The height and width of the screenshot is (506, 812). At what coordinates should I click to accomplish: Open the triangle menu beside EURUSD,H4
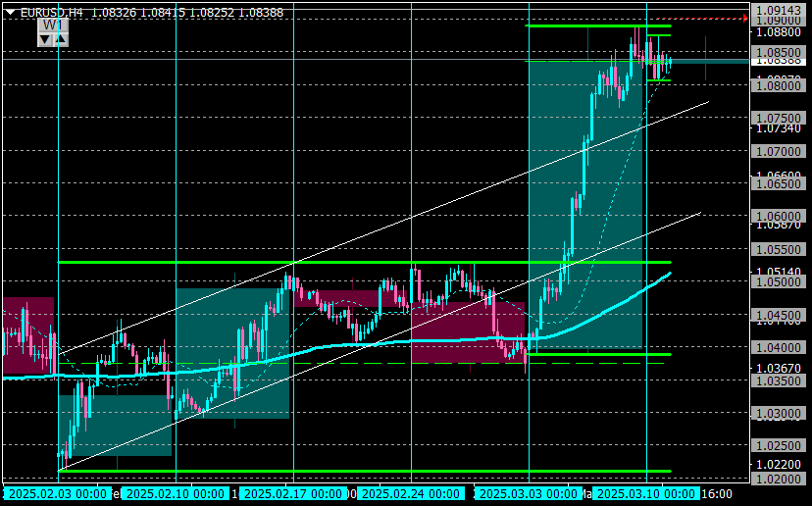click(x=10, y=13)
